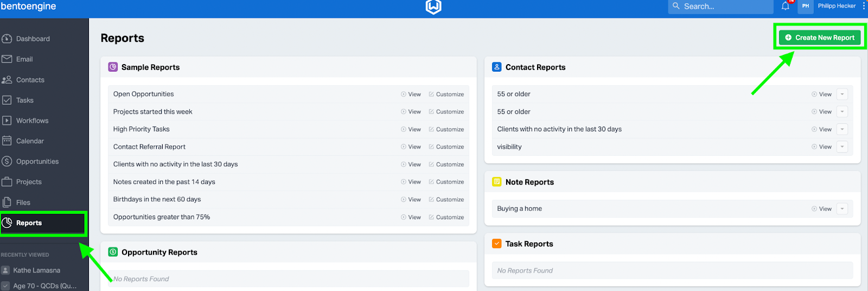The width and height of the screenshot is (868, 291).
Task: Customize Opportunities greater than 75% report
Action: pos(446,217)
